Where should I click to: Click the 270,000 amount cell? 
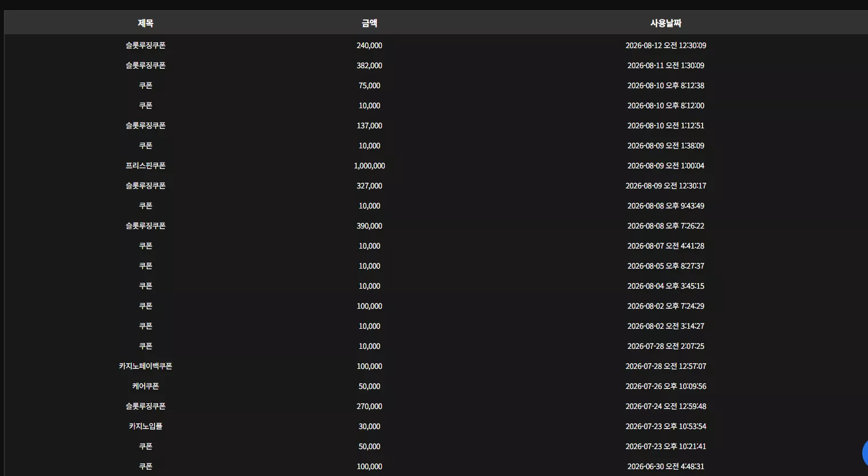(x=369, y=406)
